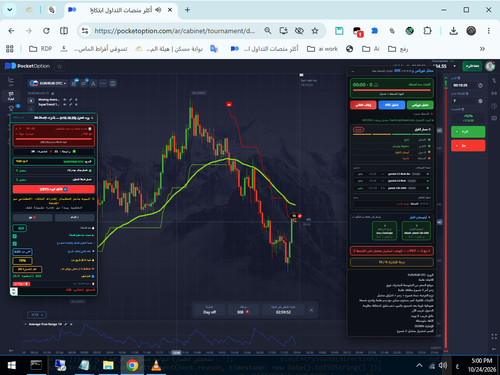The height and width of the screenshot is (375, 500).
Task: Open the drawing tools icon in chart toolbar
Action: click(93, 83)
